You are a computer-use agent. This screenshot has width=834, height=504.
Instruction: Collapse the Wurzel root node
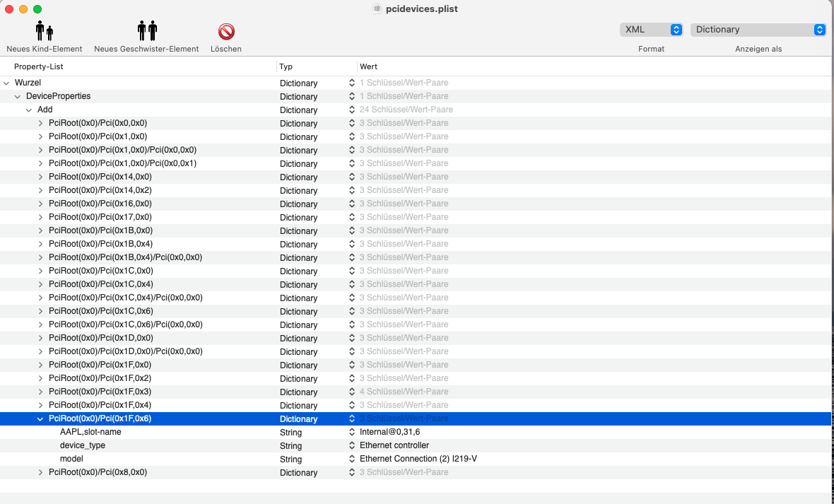pyautogui.click(x=6, y=83)
